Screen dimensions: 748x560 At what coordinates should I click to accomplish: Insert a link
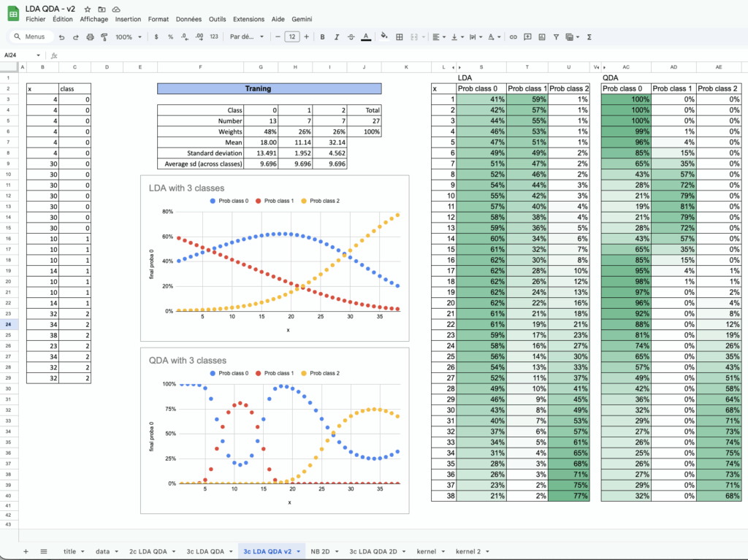(x=514, y=37)
